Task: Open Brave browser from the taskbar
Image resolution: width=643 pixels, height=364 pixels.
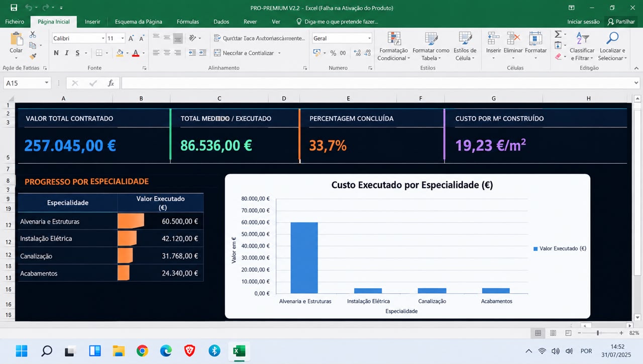Action: coord(189,350)
